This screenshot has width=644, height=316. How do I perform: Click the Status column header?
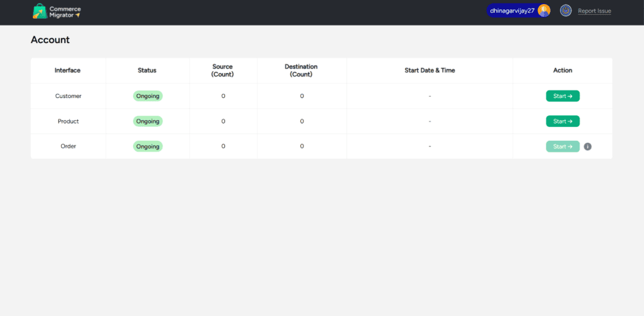[x=147, y=70]
